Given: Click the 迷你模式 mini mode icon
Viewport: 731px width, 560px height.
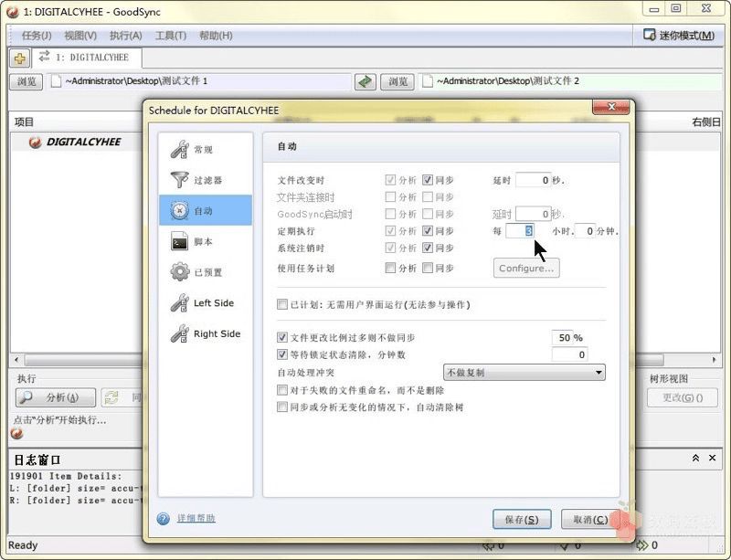Looking at the screenshot, I should click(x=649, y=35).
